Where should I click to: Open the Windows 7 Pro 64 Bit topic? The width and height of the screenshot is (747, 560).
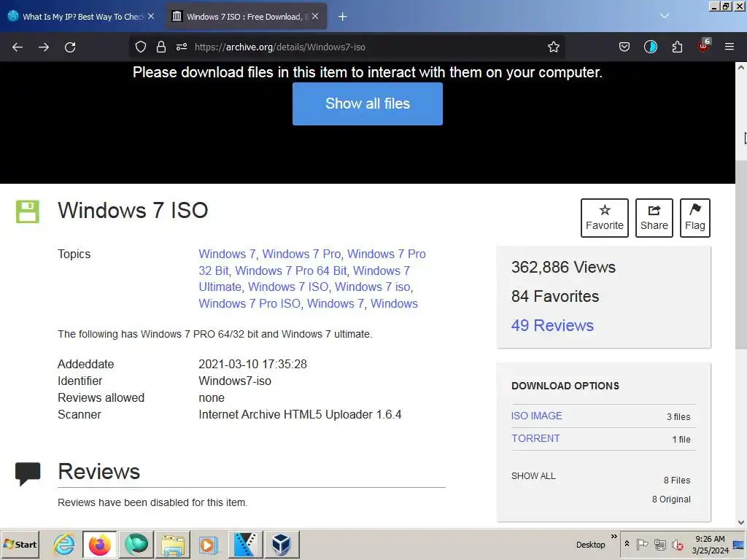tap(291, 271)
